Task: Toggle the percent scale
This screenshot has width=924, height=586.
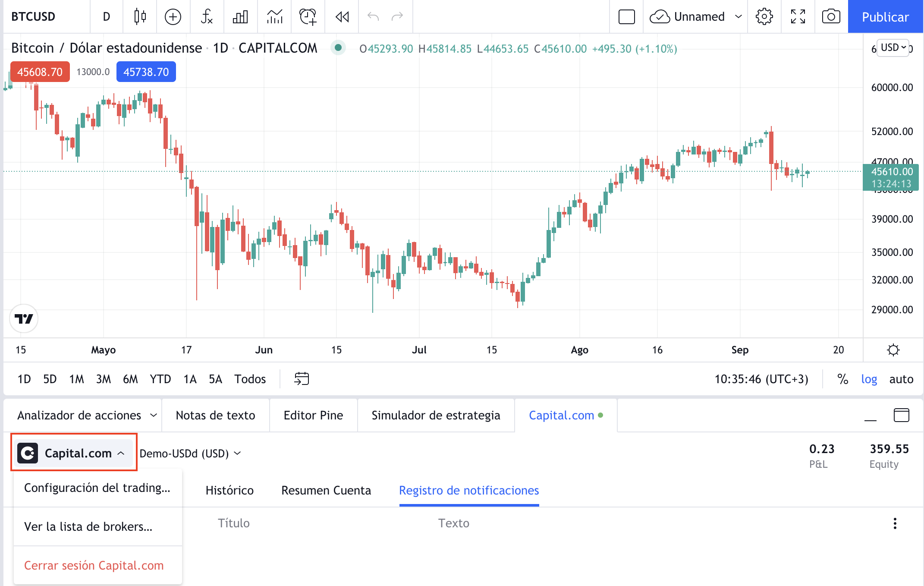Action: click(842, 379)
